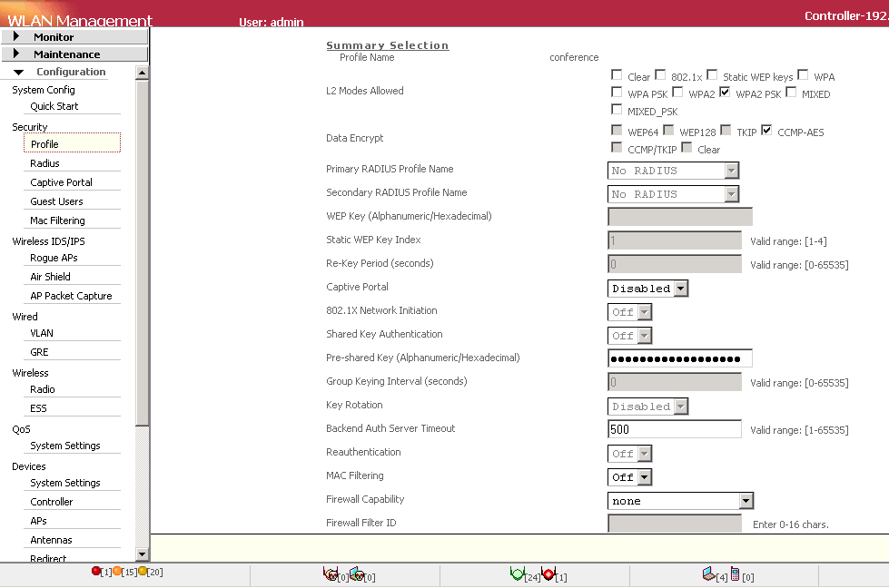The image size is (889, 588).
Task: Open the Radius page
Action: coord(44,163)
